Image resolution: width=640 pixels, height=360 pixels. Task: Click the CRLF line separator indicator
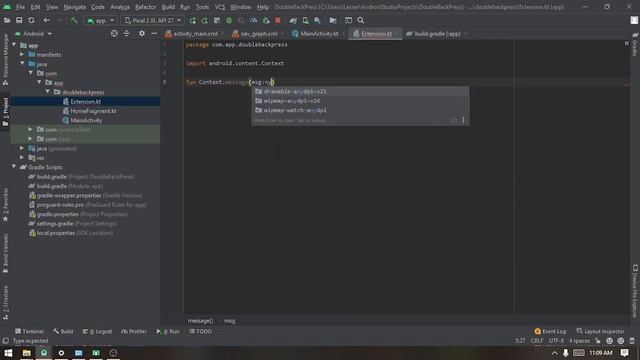(x=537, y=341)
